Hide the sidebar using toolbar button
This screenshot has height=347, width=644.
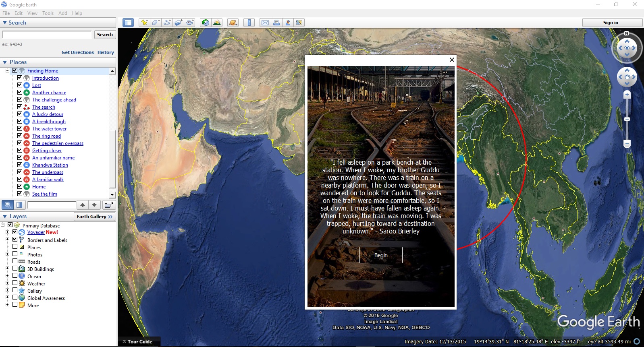[x=128, y=23]
